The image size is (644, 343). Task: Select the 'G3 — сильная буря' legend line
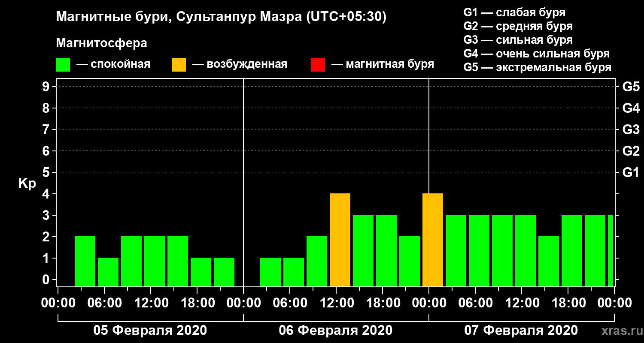point(518,40)
